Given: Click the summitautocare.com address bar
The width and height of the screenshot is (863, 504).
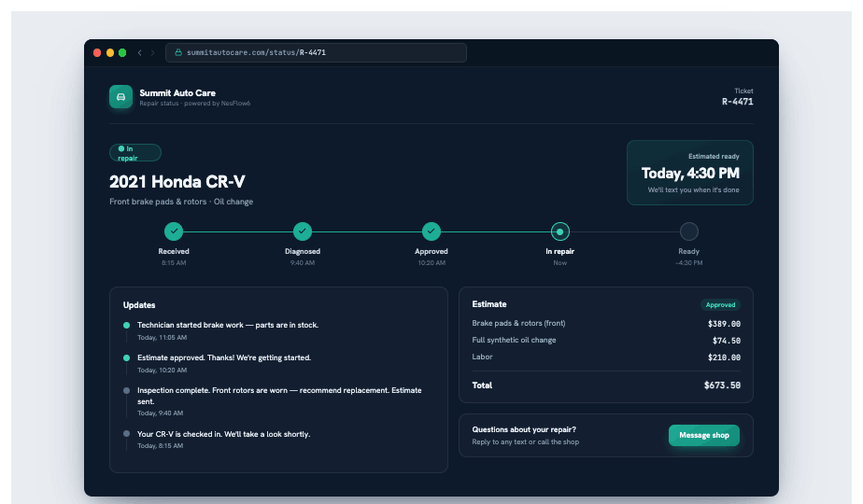Looking at the screenshot, I should pos(316,53).
